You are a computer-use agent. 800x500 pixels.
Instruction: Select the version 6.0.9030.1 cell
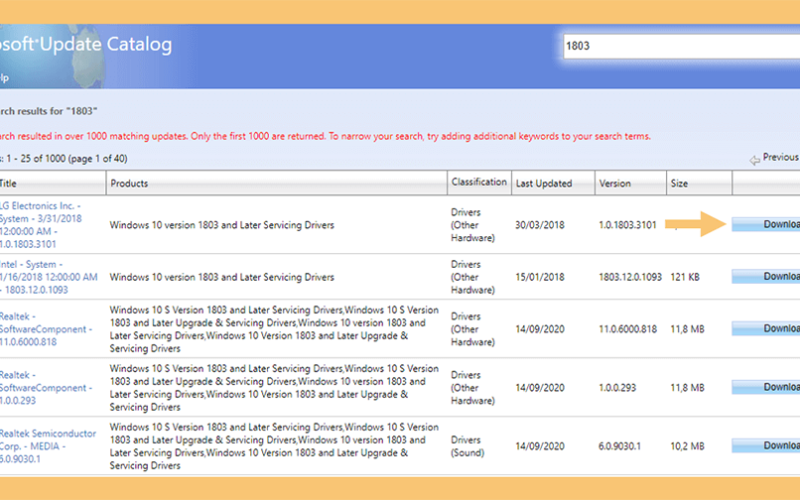619,446
